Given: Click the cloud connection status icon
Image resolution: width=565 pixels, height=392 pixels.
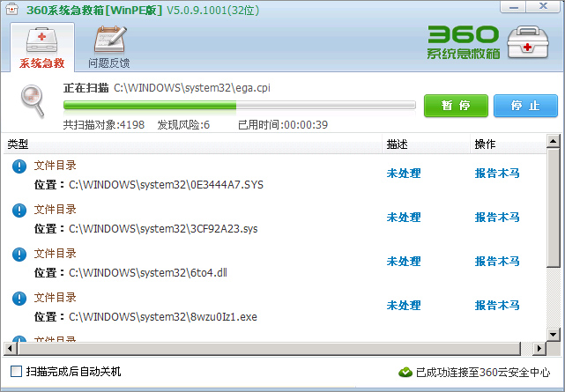Looking at the screenshot, I should pos(405,372).
